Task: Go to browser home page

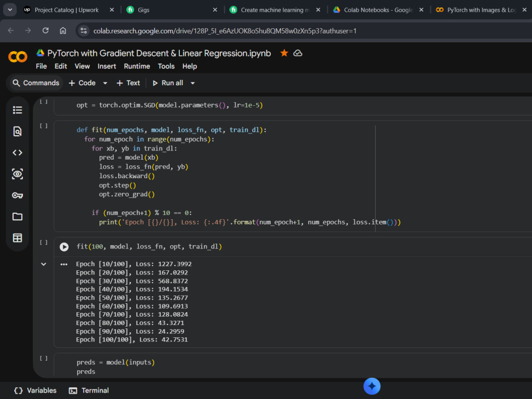Action: (x=63, y=30)
